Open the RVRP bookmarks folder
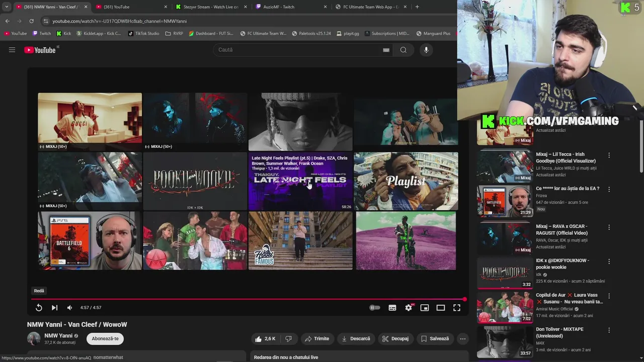644x362 pixels. click(x=174, y=34)
